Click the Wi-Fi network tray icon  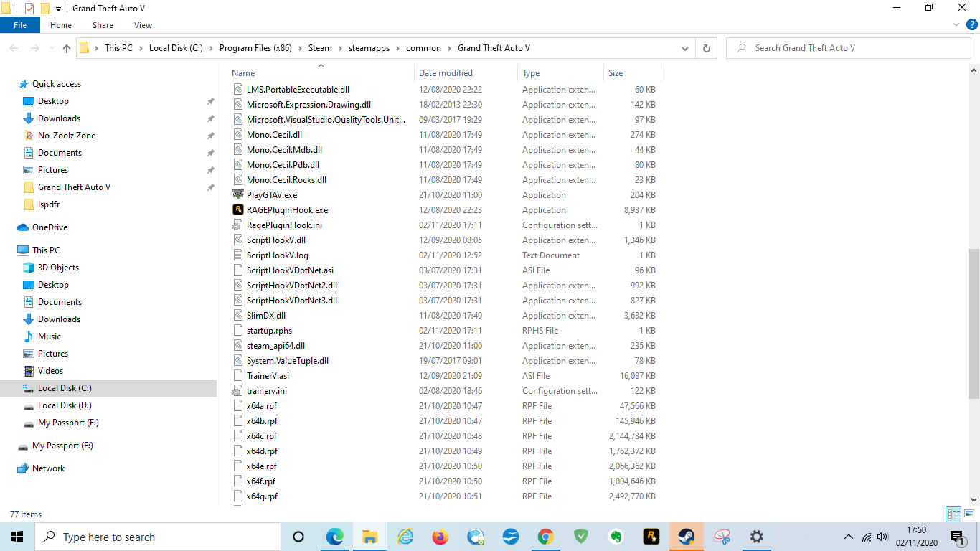(866, 537)
